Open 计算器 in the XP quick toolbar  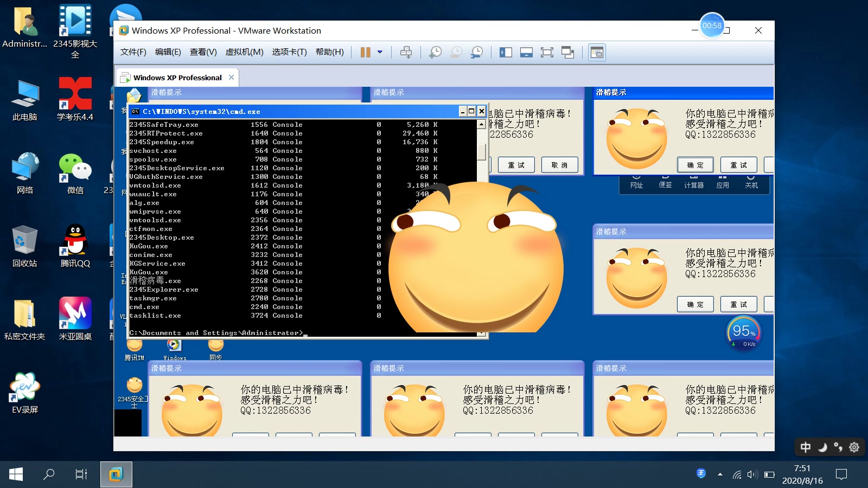694,181
